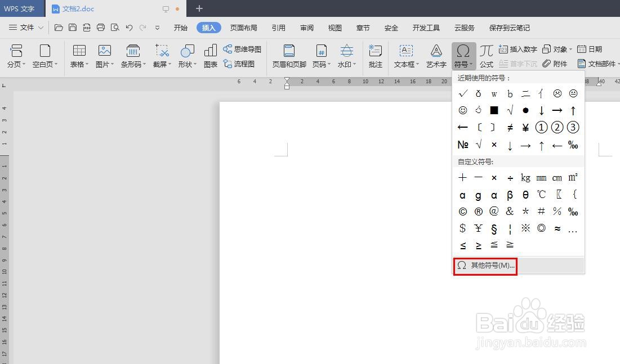Insert the check mark ✓ symbol
620x364 pixels.
pyautogui.click(x=463, y=93)
